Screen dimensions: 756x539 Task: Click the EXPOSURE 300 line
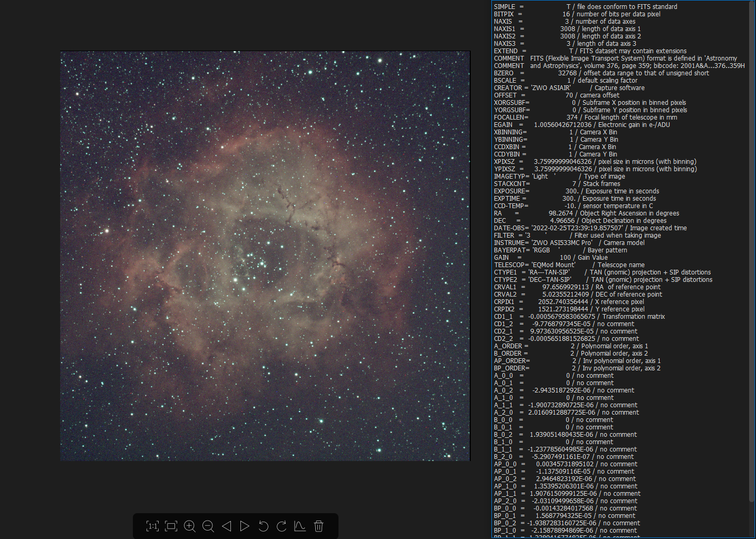click(577, 191)
